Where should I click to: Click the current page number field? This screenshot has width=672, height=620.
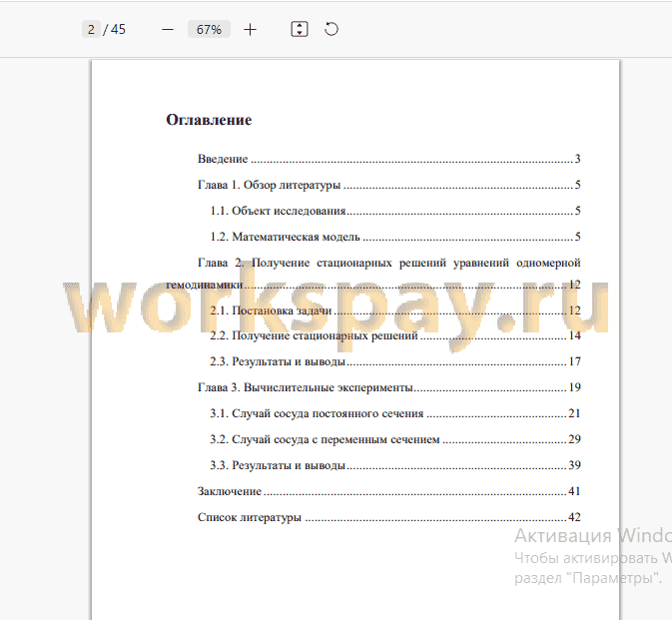click(91, 30)
